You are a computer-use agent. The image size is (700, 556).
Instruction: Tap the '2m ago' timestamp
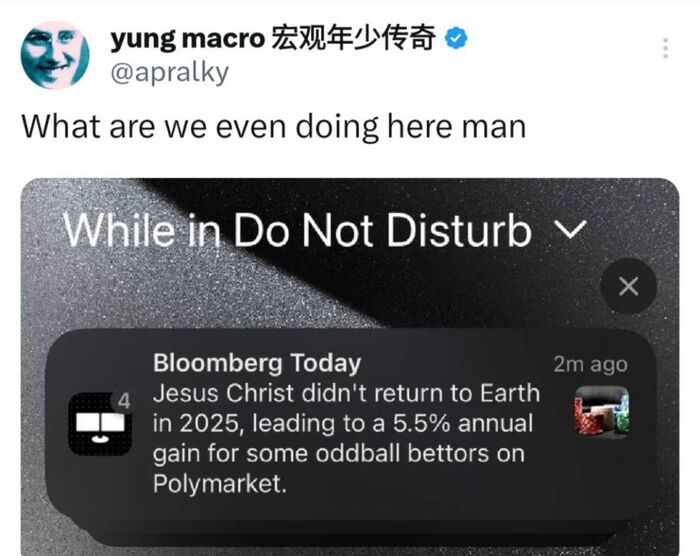tap(590, 364)
